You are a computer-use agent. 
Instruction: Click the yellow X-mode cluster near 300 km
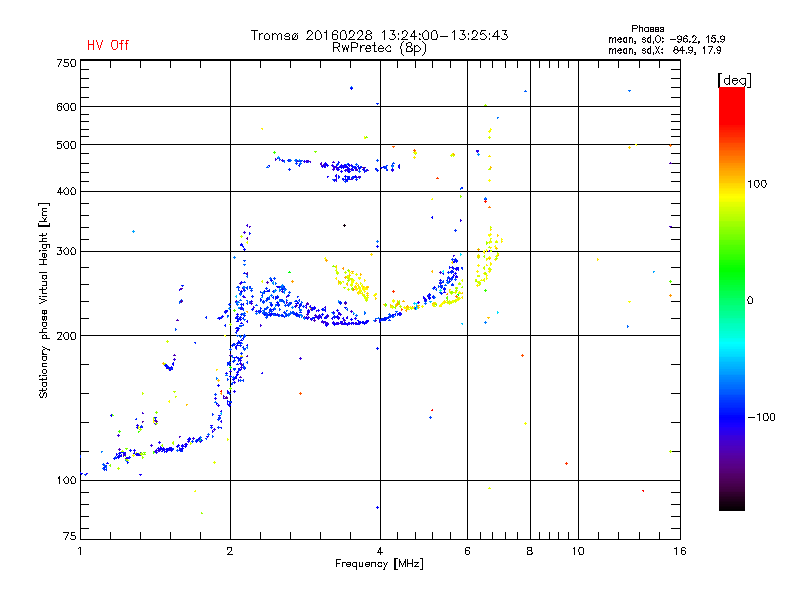point(489,257)
